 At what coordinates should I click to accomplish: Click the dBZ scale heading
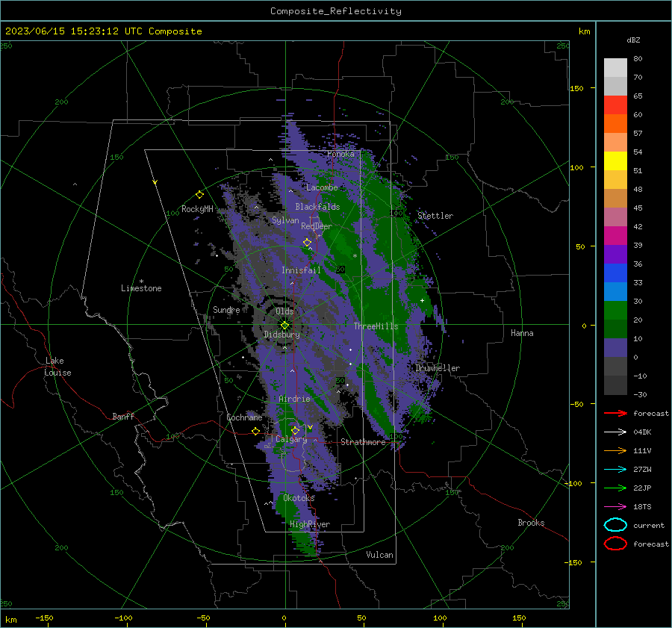tap(633, 40)
